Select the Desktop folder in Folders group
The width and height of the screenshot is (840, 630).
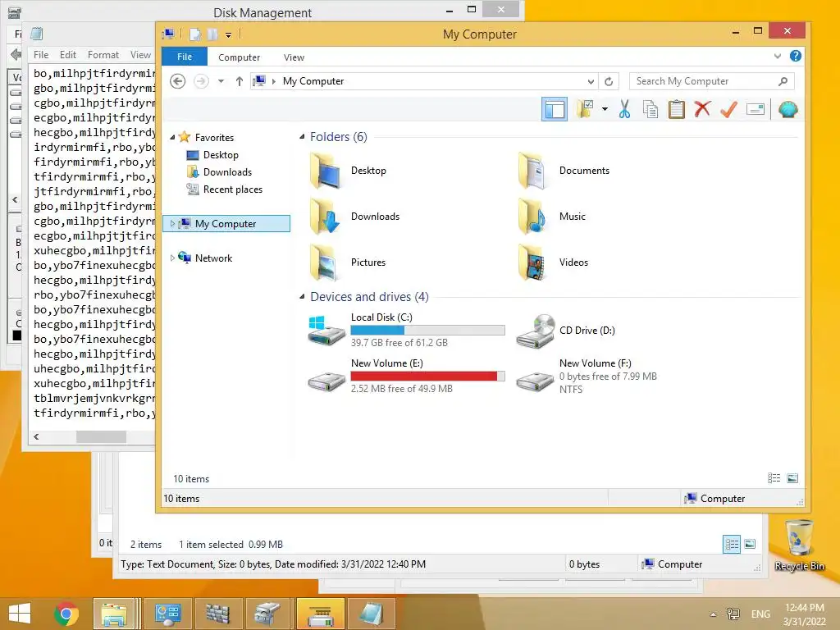(348, 171)
